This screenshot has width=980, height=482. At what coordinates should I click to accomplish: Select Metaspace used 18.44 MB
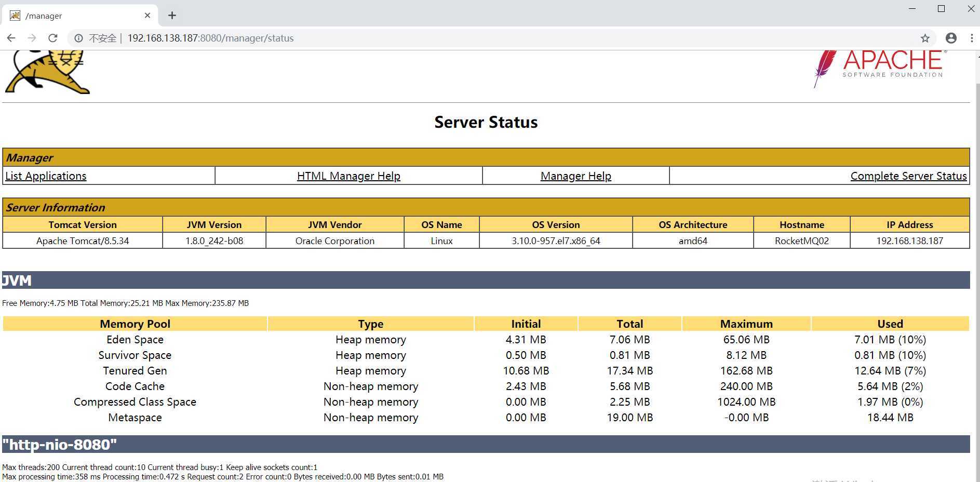(x=890, y=418)
